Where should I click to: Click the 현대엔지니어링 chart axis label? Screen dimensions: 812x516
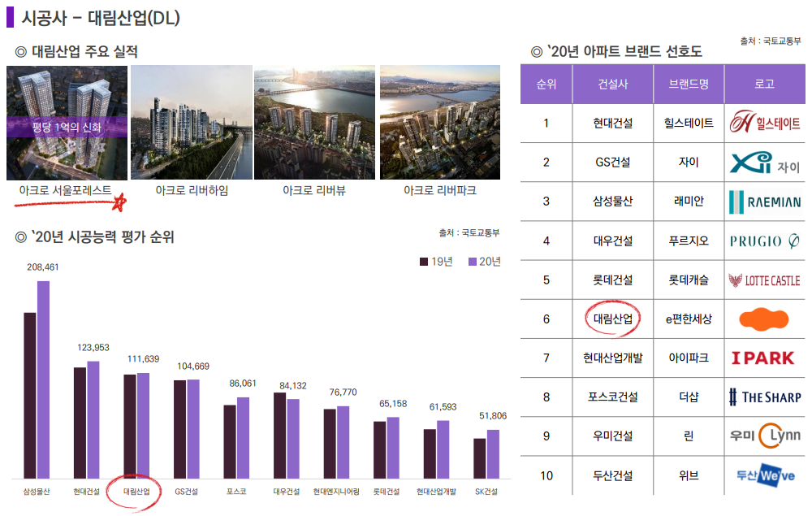click(336, 492)
